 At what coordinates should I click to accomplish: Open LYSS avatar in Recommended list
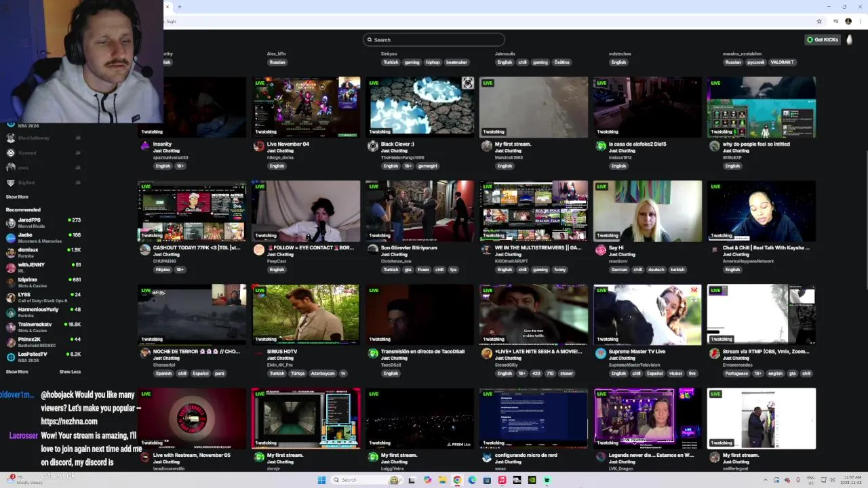click(11, 298)
